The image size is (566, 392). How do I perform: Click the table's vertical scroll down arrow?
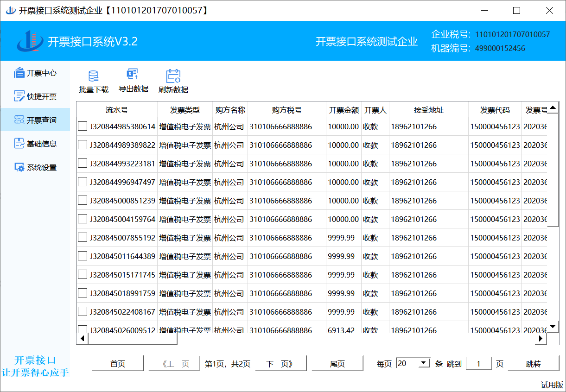click(x=553, y=327)
